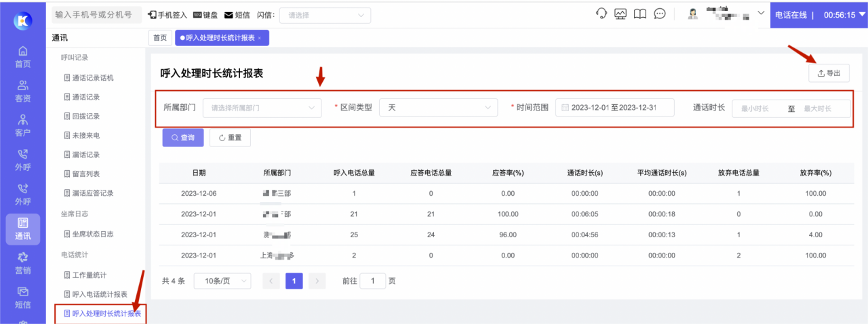The height and width of the screenshot is (324, 868).
Task: Open the chat bubble messages icon
Action: click(660, 14)
